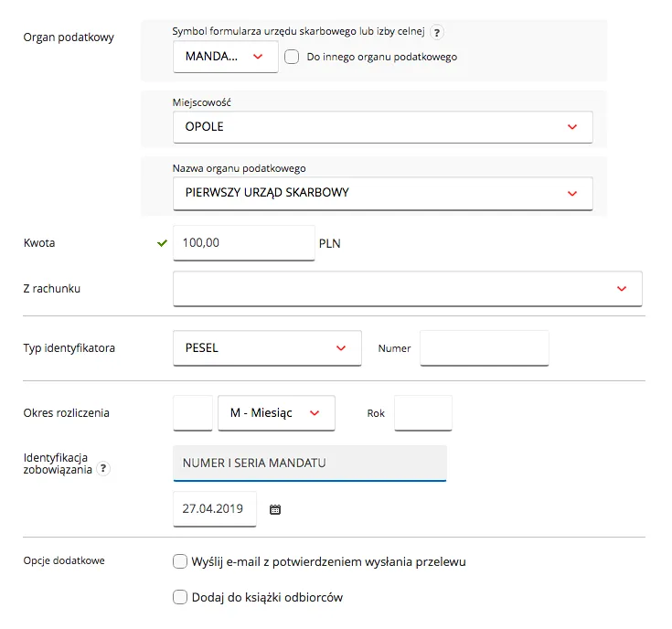The width and height of the screenshot is (672, 629).
Task: Click help icon next to Symbol formularza
Action: [437, 33]
